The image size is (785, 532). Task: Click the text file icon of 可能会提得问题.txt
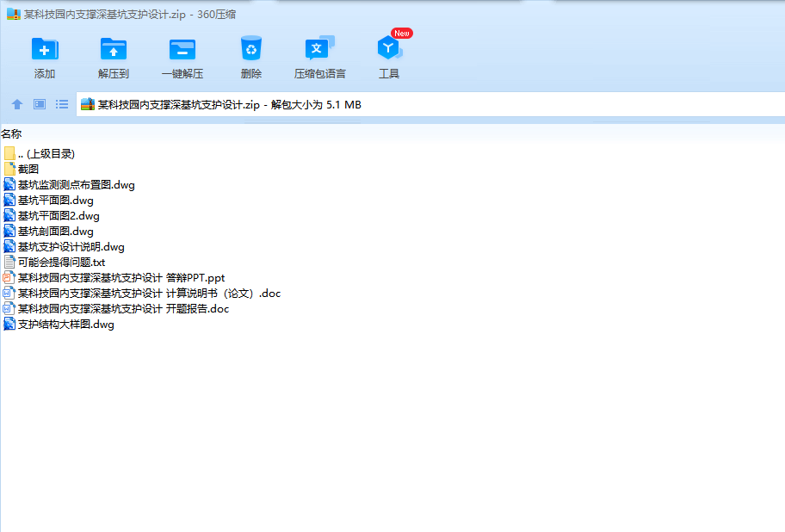coord(9,262)
